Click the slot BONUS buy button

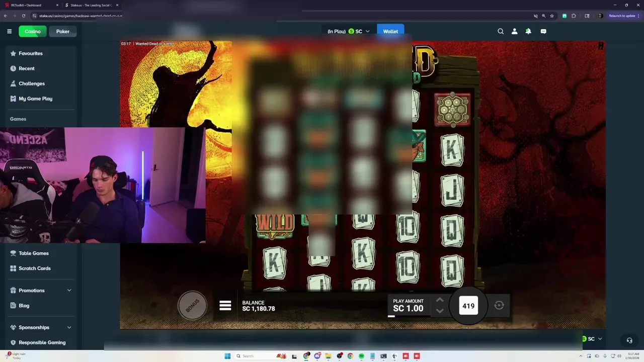pos(192,305)
